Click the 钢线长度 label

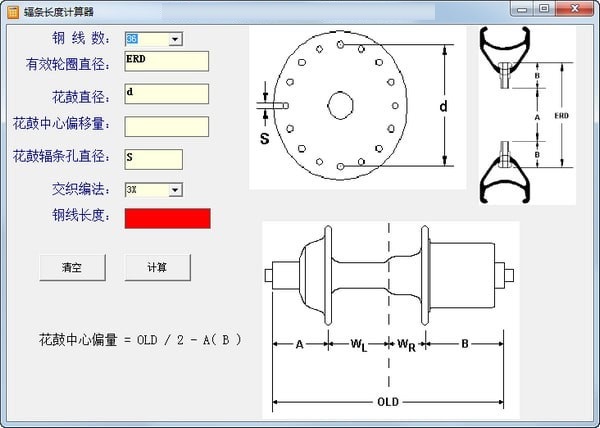(82, 215)
